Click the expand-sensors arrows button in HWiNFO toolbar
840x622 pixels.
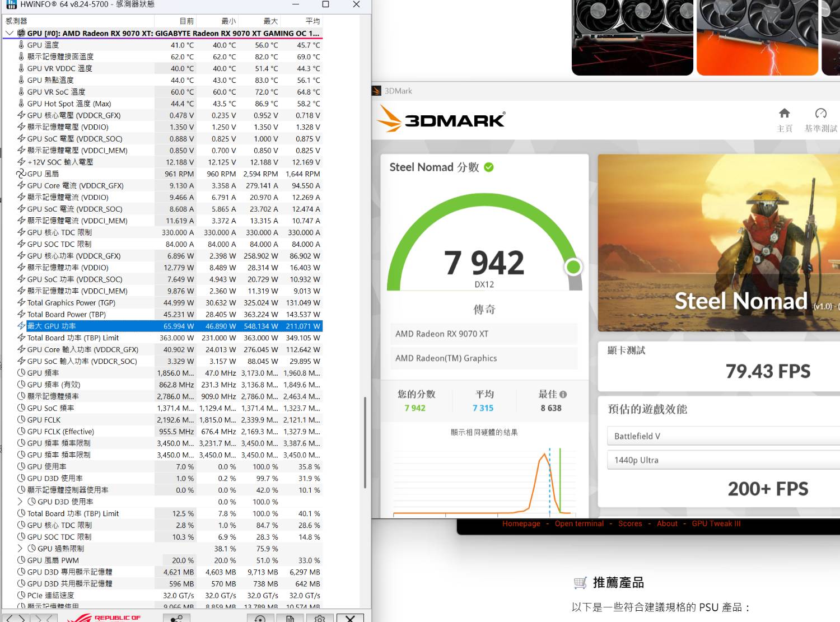15,618
